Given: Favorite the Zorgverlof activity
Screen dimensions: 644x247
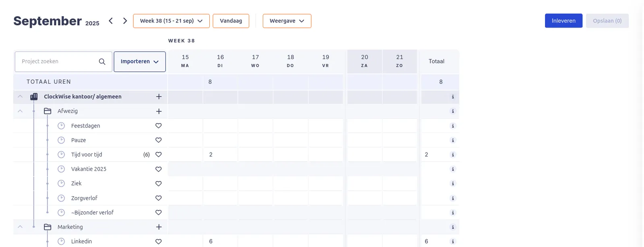Looking at the screenshot, I should coord(159,198).
